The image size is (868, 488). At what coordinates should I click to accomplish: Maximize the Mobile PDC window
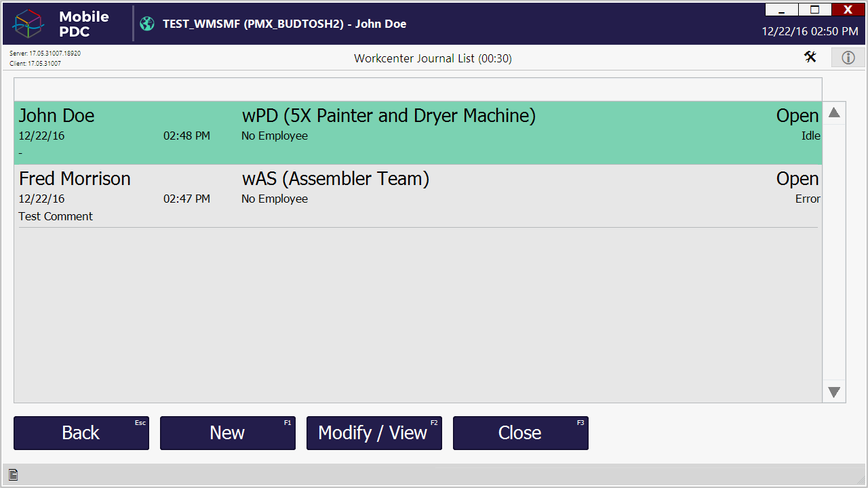[814, 9]
